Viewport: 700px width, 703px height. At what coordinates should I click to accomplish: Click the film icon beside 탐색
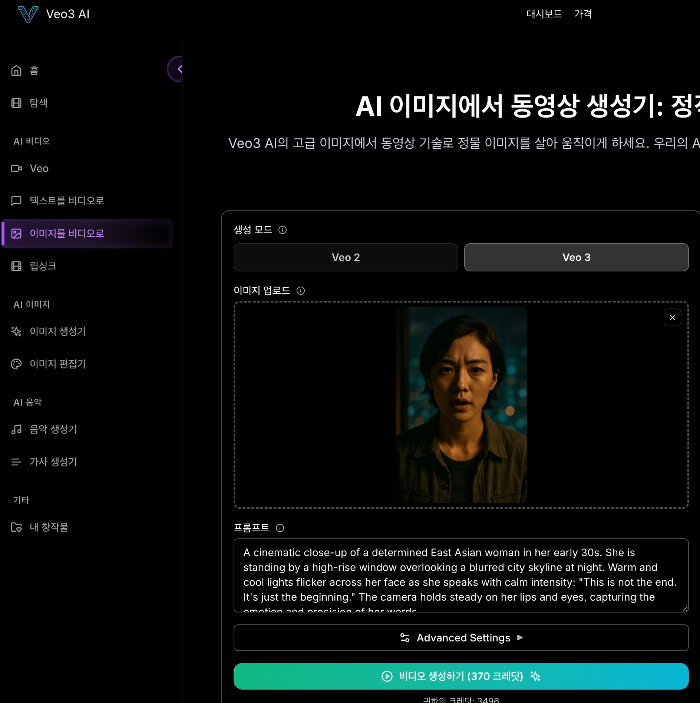click(16, 103)
